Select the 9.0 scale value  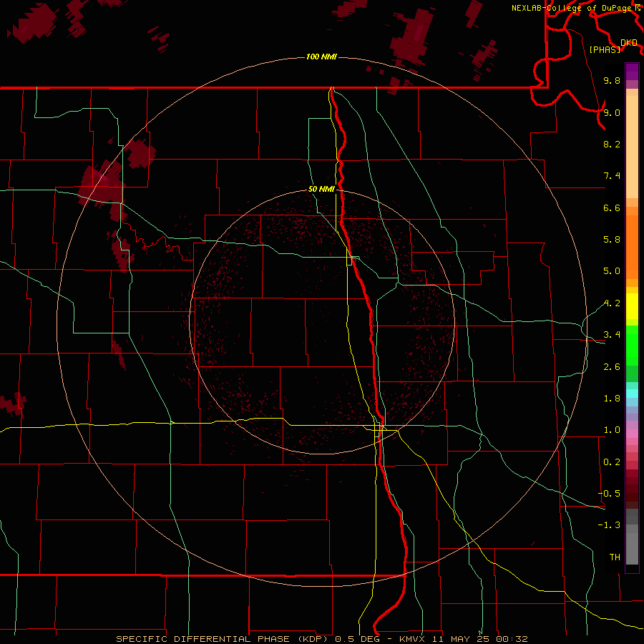pos(612,112)
